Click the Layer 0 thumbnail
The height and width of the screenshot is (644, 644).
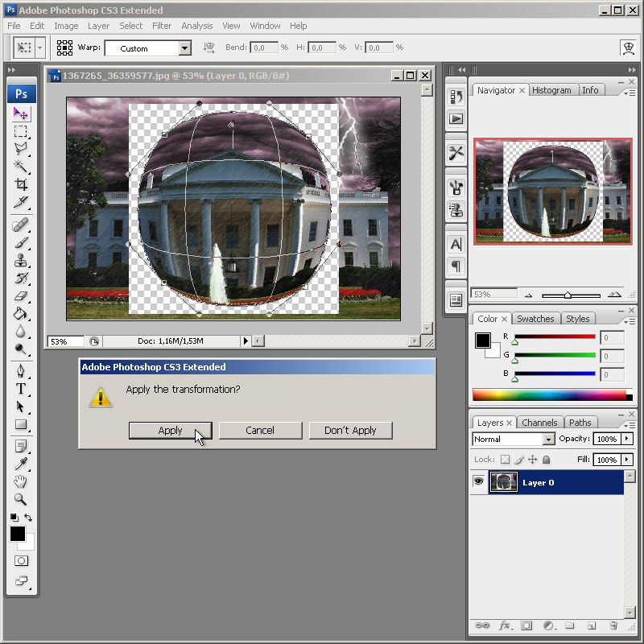pyautogui.click(x=504, y=482)
